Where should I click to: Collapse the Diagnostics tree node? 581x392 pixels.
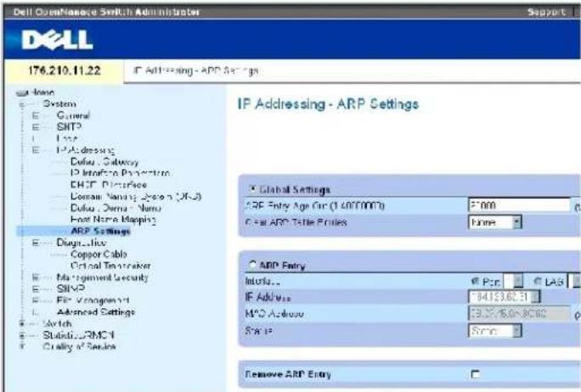click(x=35, y=243)
